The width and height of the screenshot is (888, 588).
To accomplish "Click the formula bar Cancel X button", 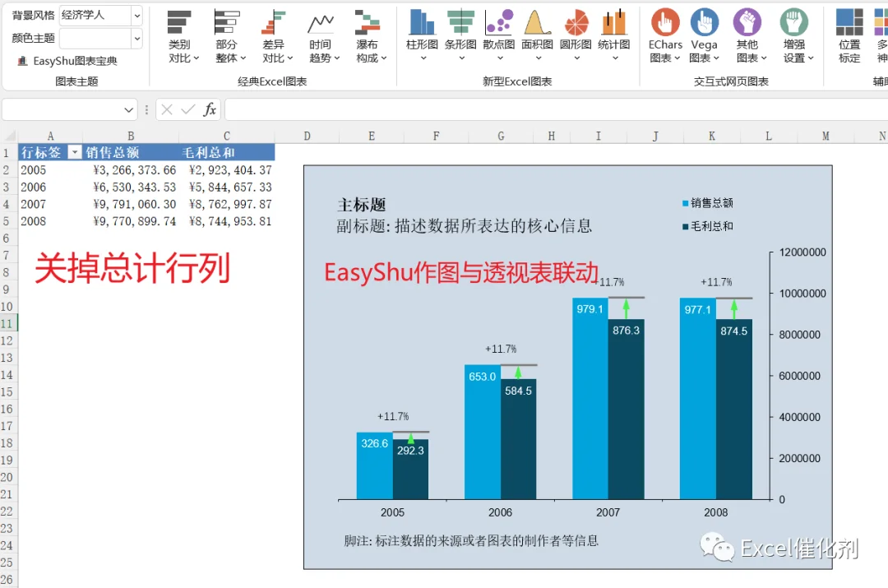I will 166,109.
